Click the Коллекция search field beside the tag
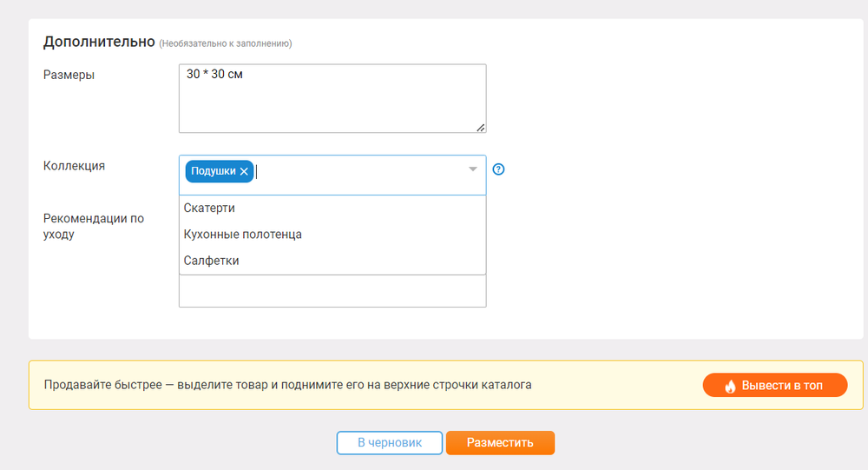868x470 pixels. tap(360, 172)
